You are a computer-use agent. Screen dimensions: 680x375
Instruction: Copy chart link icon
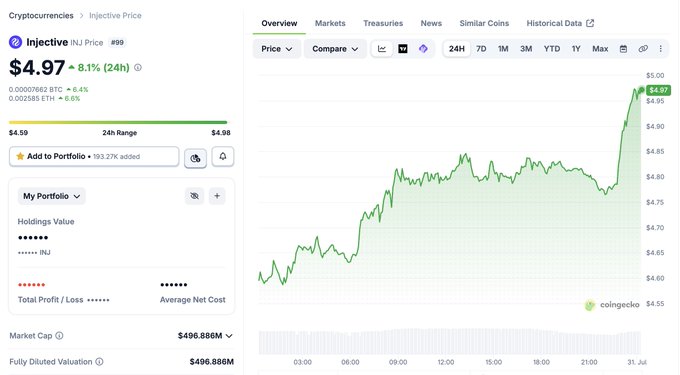(x=643, y=49)
